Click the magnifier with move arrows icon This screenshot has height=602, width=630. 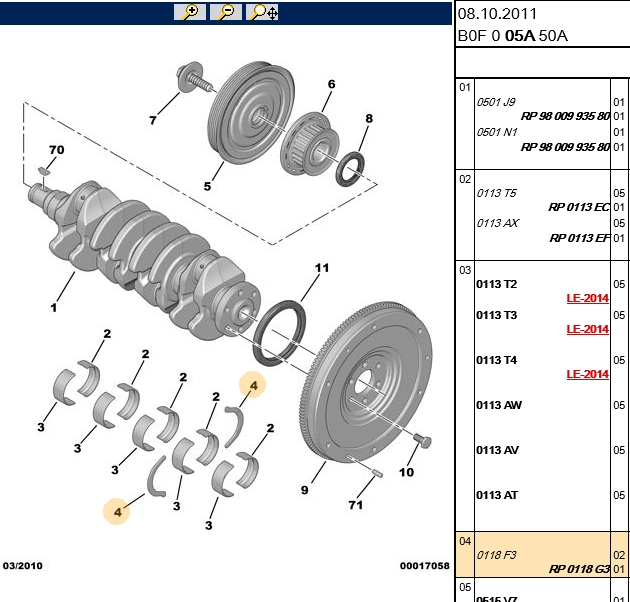coord(262,12)
